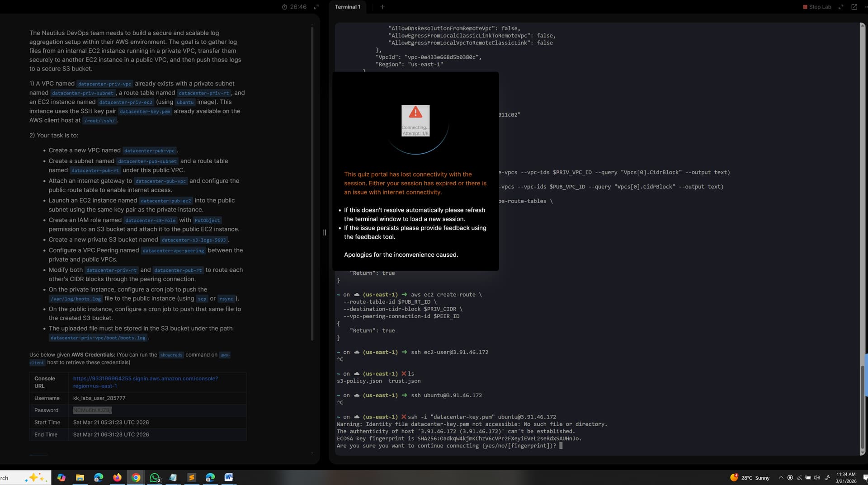Viewport: 868px width, 485px height.
Task: Select the masked password field value
Action: click(92, 410)
